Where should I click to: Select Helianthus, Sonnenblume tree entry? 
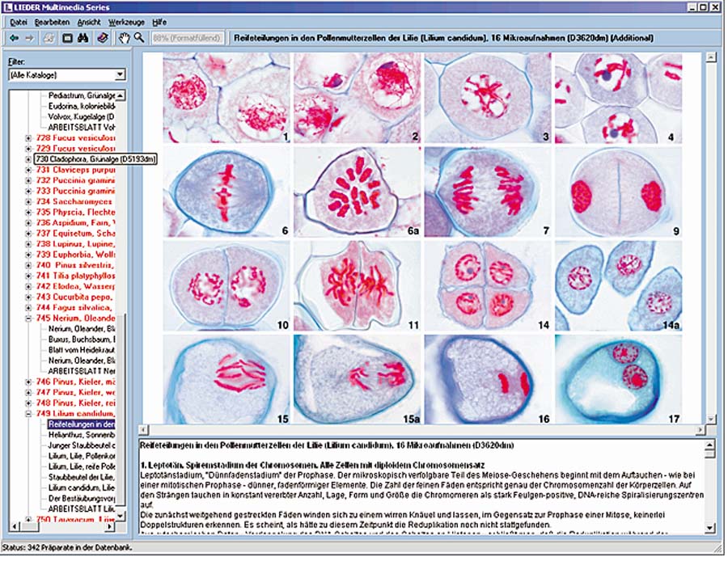pos(81,434)
